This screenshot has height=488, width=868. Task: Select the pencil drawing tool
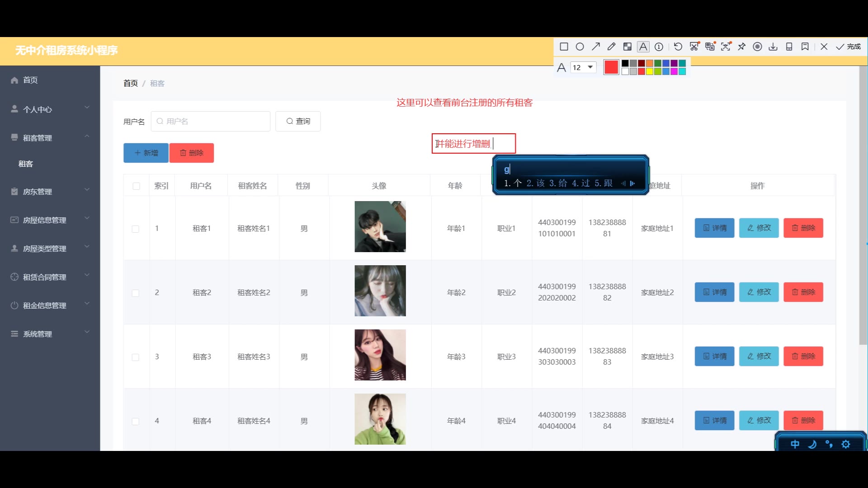[x=612, y=47]
